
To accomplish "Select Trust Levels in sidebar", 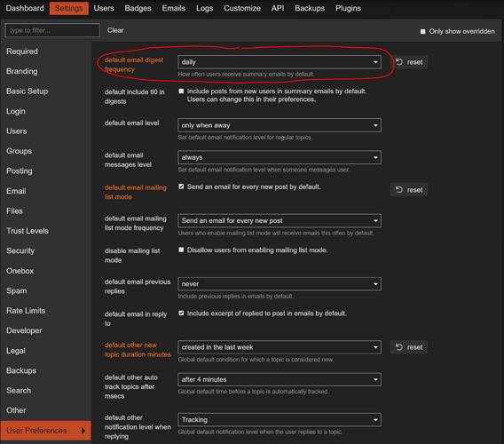I will (x=28, y=231).
